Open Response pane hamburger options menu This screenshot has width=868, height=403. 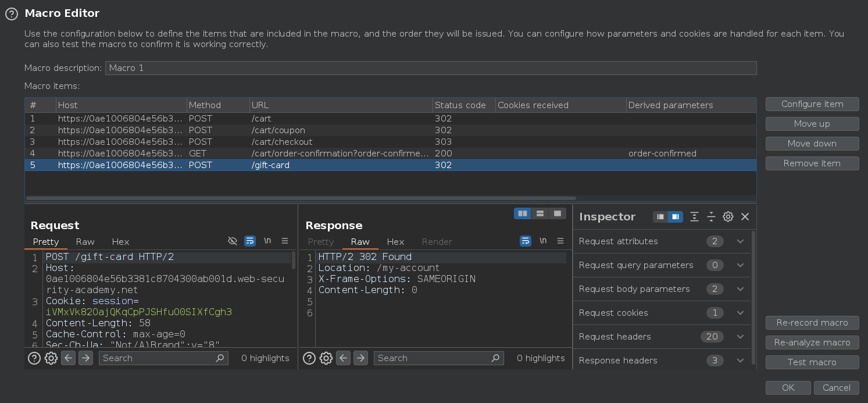[560, 241]
